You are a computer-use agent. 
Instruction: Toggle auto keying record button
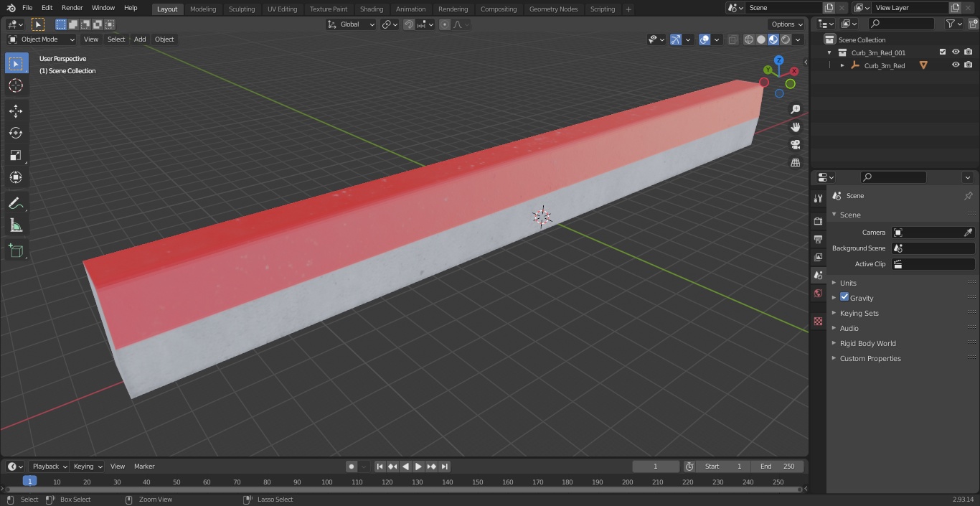(352, 467)
